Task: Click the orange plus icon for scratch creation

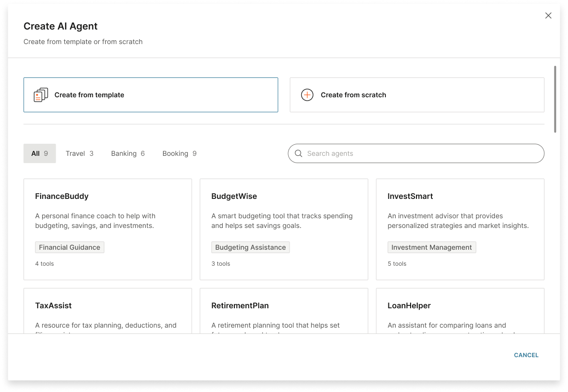Action: (x=307, y=95)
